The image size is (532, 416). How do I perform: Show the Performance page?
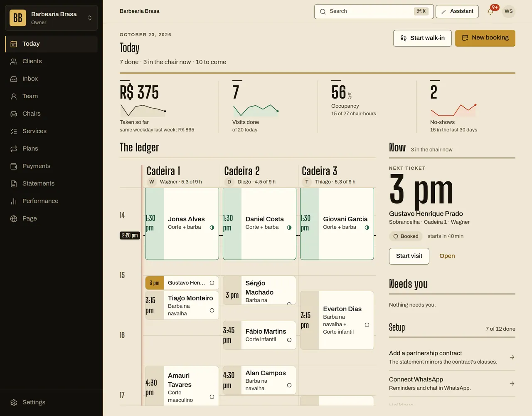coord(52,201)
